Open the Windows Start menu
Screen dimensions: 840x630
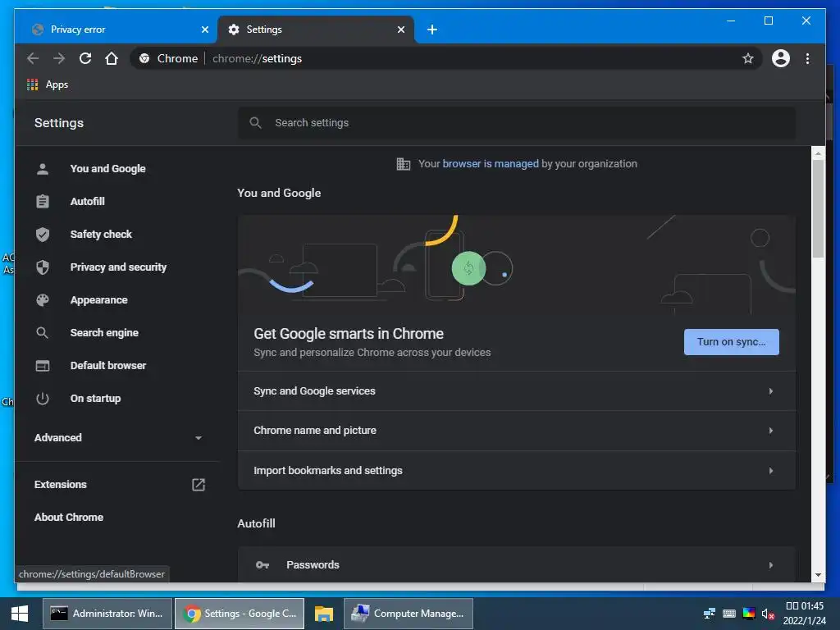coord(20,614)
